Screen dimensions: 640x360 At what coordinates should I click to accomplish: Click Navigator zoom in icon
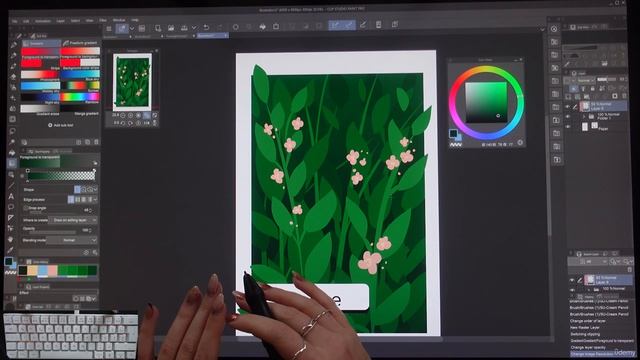click(x=131, y=116)
